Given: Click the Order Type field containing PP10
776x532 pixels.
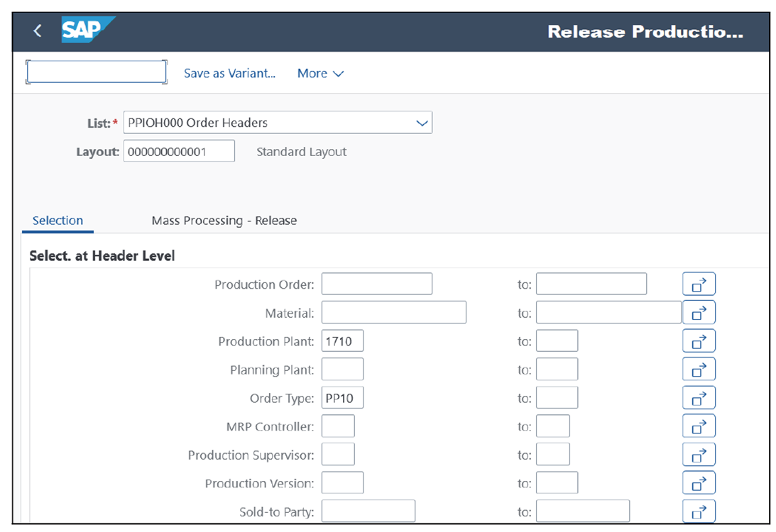Looking at the screenshot, I should click(x=342, y=397).
